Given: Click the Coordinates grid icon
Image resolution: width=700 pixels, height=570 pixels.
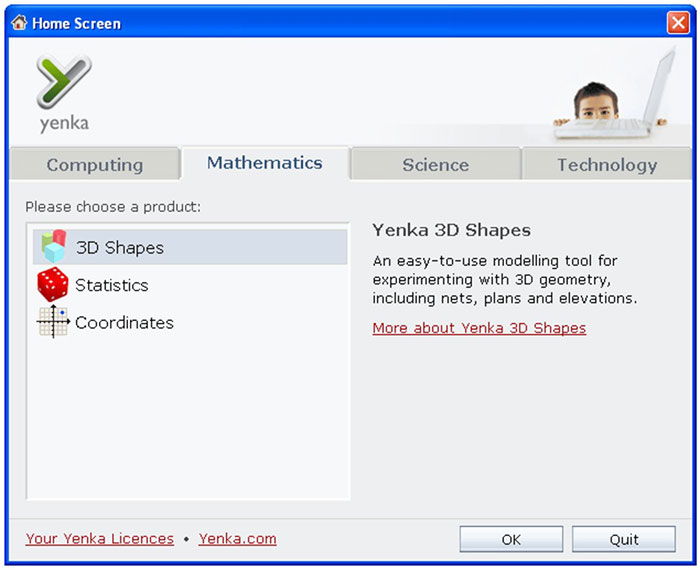Looking at the screenshot, I should tap(53, 322).
